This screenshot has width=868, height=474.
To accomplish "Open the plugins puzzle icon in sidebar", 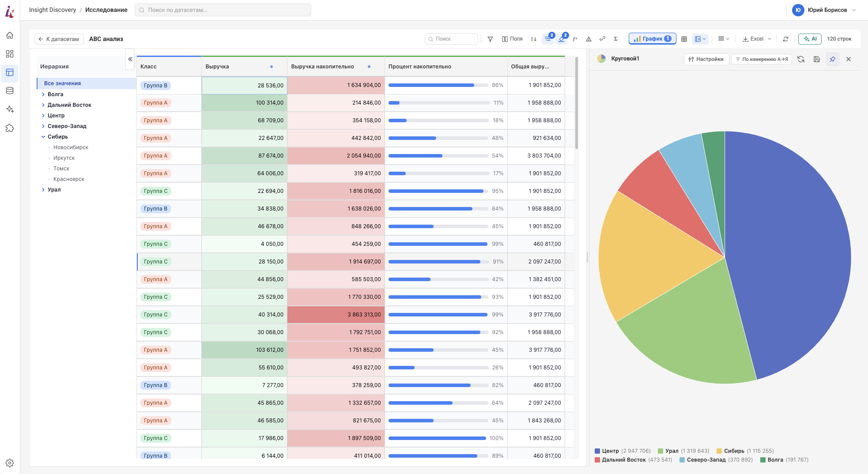I will point(10,128).
